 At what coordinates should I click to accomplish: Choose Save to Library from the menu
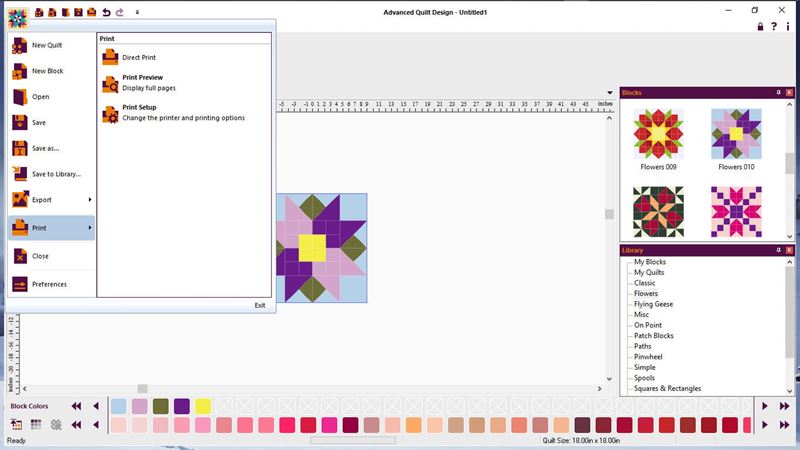point(55,174)
